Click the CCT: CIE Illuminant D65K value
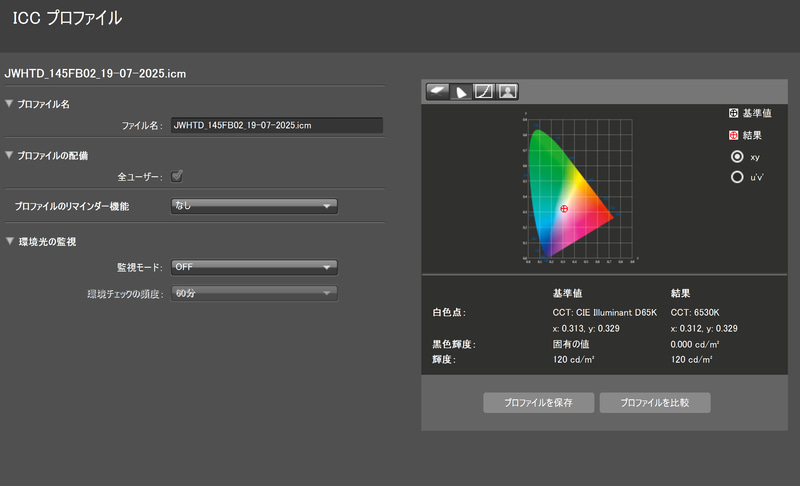 point(605,312)
